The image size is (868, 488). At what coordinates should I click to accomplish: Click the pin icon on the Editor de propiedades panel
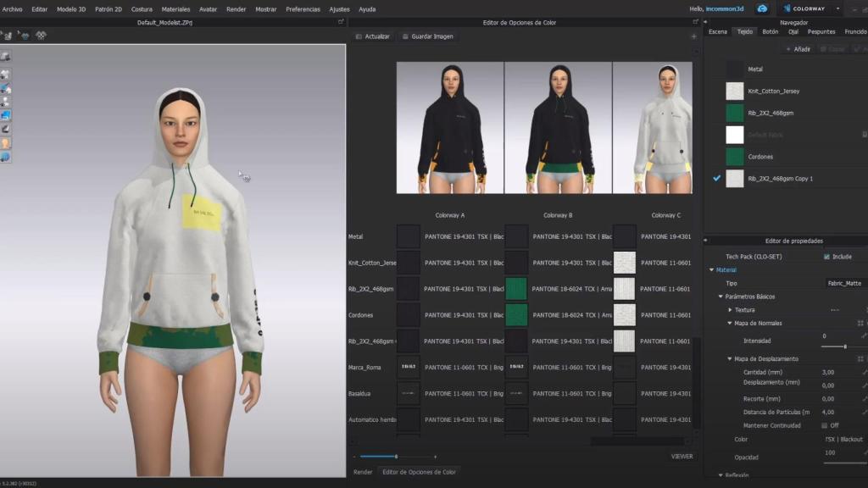pos(704,241)
